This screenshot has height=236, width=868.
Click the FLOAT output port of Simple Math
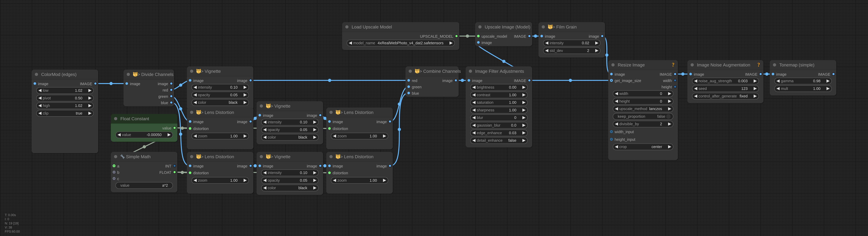point(174,172)
